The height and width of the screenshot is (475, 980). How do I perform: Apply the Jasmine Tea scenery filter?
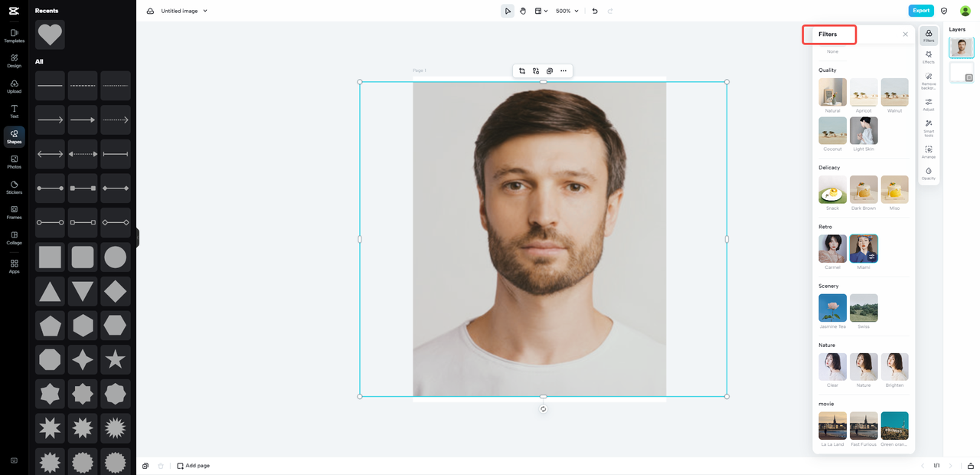pyautogui.click(x=832, y=307)
